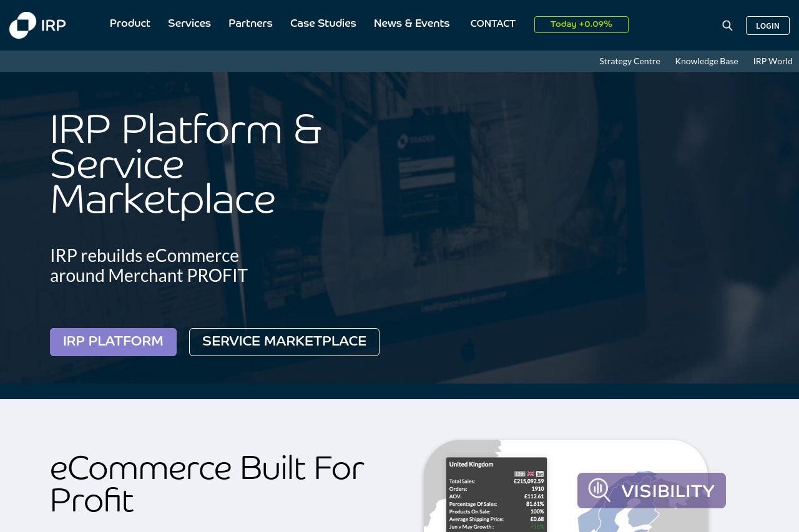Viewport: 799px width, 532px height.
Task: Open the Product menu
Action: click(x=130, y=24)
